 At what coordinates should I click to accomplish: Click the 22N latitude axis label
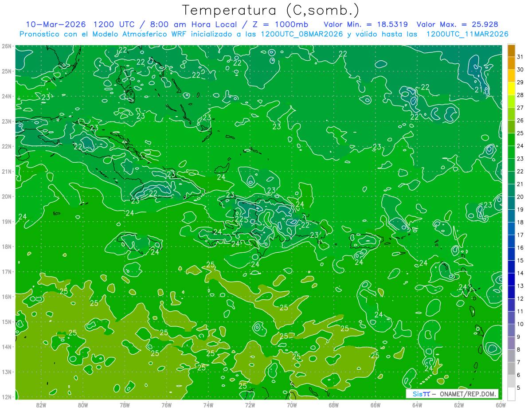[6, 146]
